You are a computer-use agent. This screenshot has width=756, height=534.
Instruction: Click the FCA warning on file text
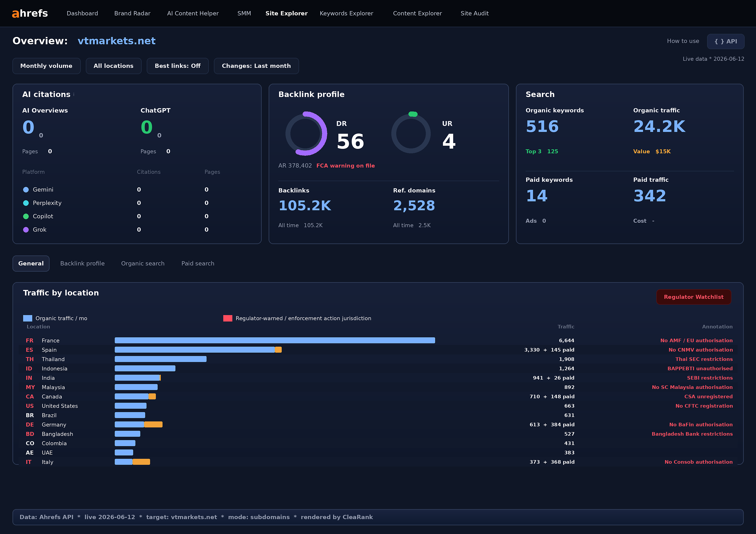(346, 166)
